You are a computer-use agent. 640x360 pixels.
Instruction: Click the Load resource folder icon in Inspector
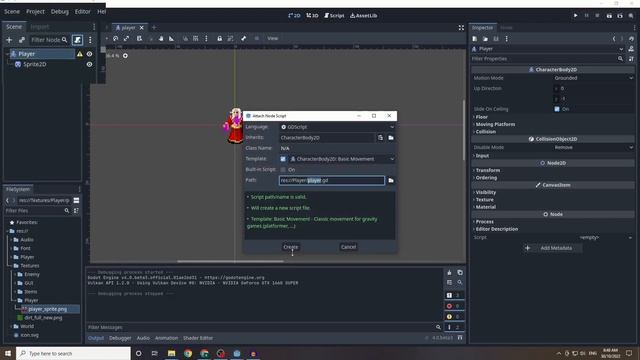click(x=485, y=39)
